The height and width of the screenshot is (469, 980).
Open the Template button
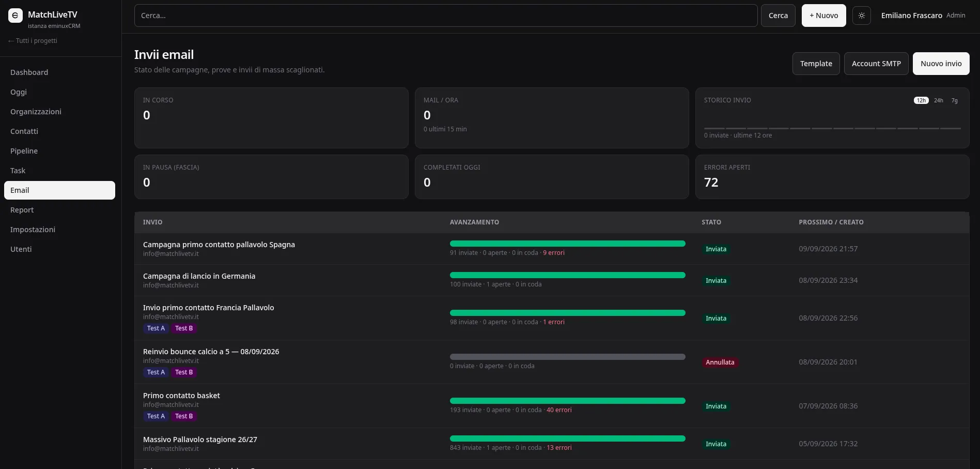click(816, 64)
